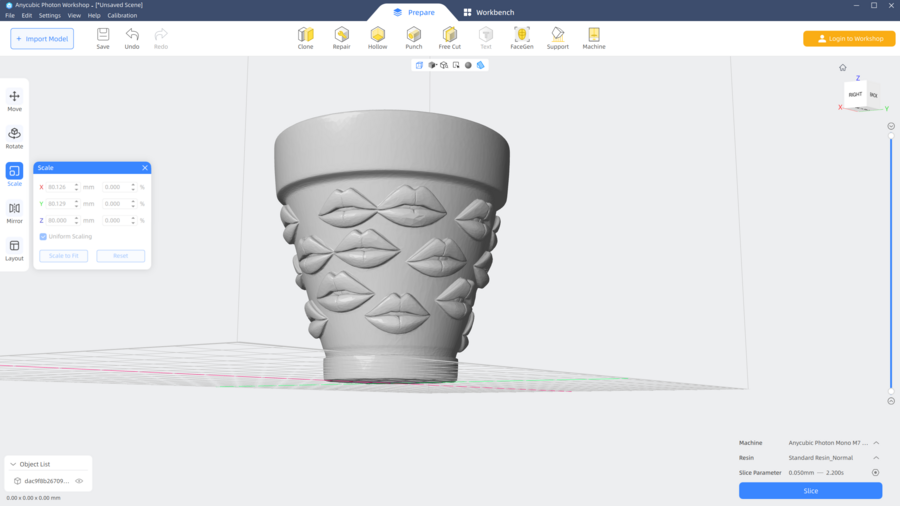Choose the Free Cut tool
The image size is (900, 506).
[450, 38]
